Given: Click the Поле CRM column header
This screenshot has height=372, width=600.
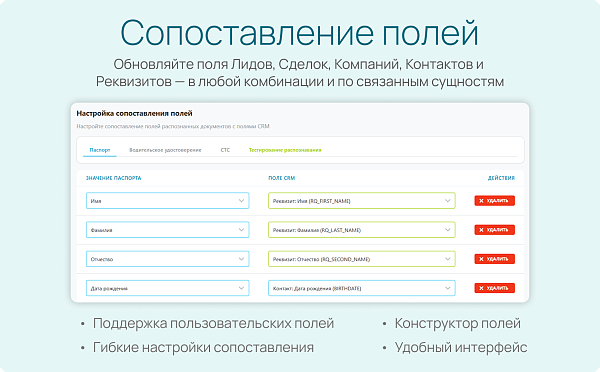Looking at the screenshot, I should point(282,178).
